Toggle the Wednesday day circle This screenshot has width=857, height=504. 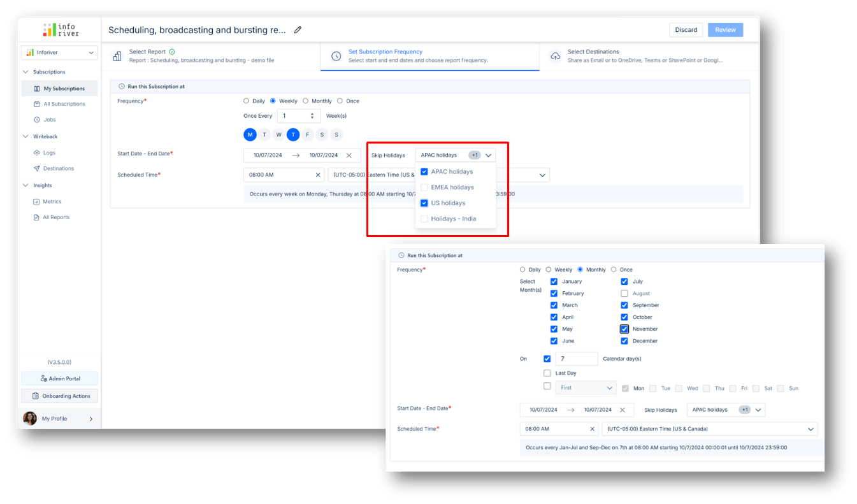tap(278, 134)
